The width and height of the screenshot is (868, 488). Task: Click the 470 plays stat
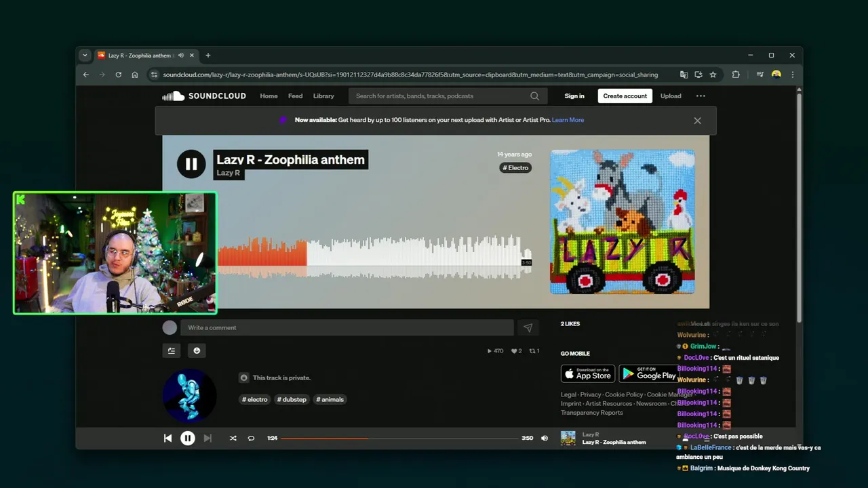tap(495, 351)
